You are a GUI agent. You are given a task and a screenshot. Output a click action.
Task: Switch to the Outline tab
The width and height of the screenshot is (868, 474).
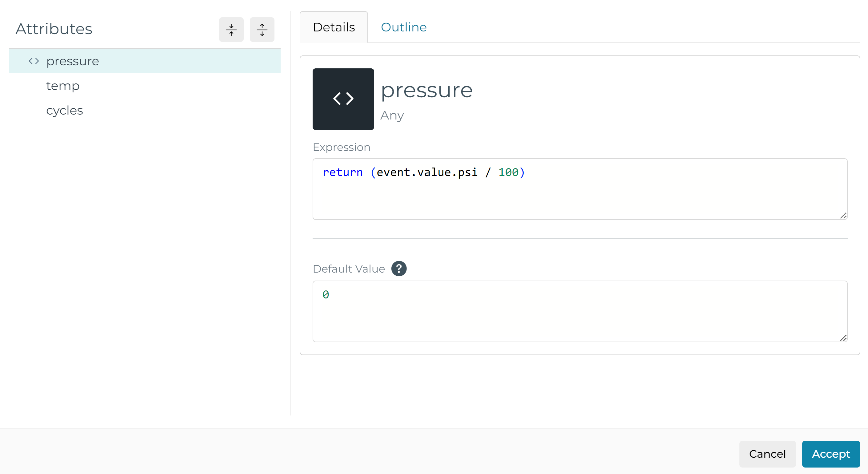tap(403, 27)
